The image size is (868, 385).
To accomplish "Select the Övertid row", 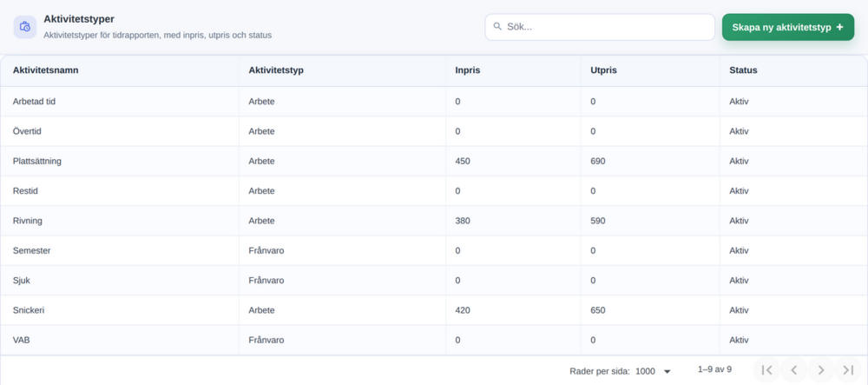I will 433,131.
